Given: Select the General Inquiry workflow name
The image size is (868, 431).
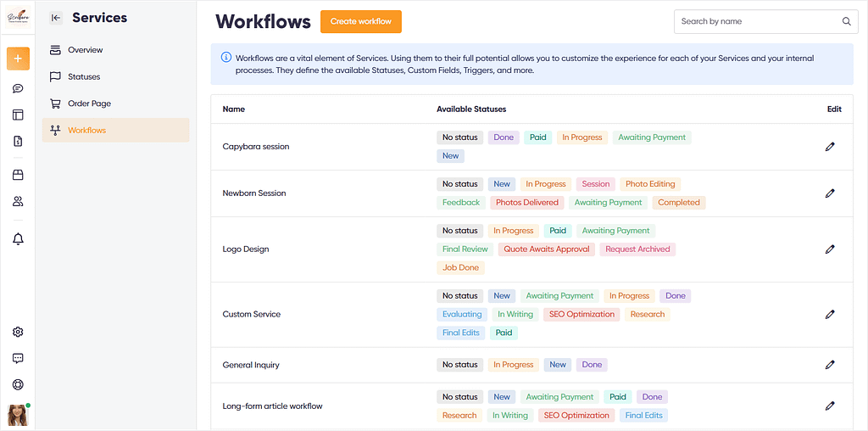Looking at the screenshot, I should (x=251, y=365).
